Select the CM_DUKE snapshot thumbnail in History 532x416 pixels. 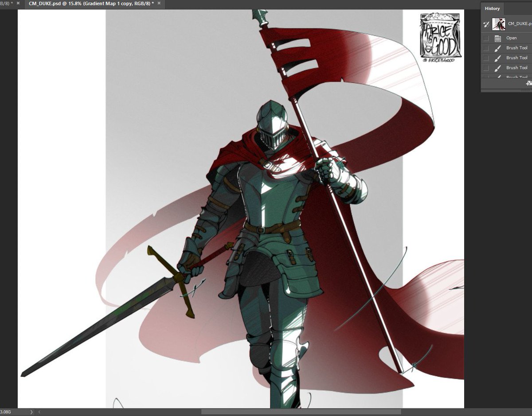pyautogui.click(x=499, y=24)
